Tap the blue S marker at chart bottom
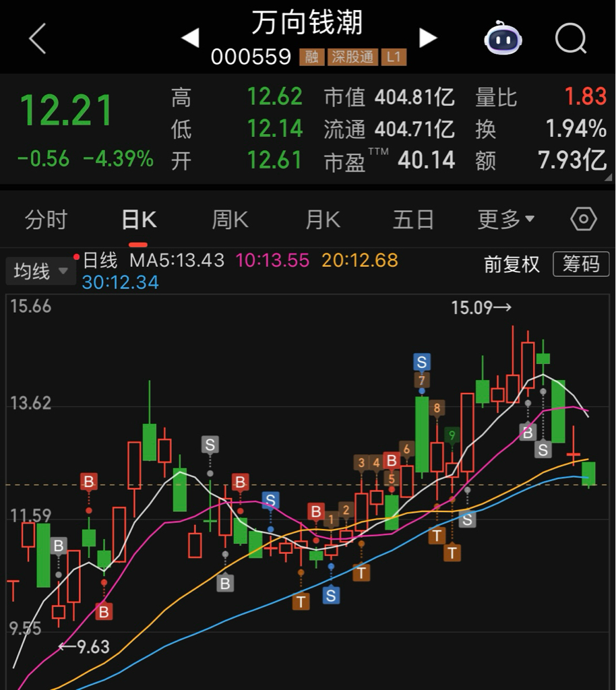Viewport: 616px width, 690px height. point(331,596)
